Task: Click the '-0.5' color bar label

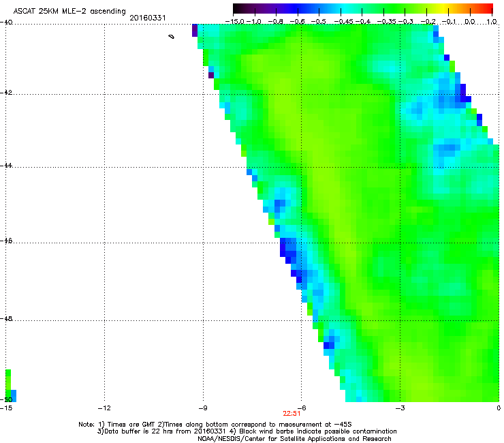Action: pos(319,22)
